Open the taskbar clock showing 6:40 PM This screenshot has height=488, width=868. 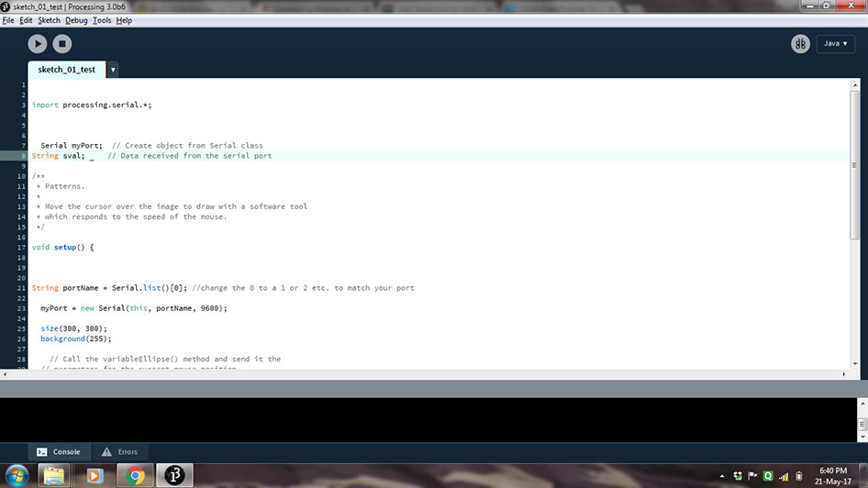(833, 476)
